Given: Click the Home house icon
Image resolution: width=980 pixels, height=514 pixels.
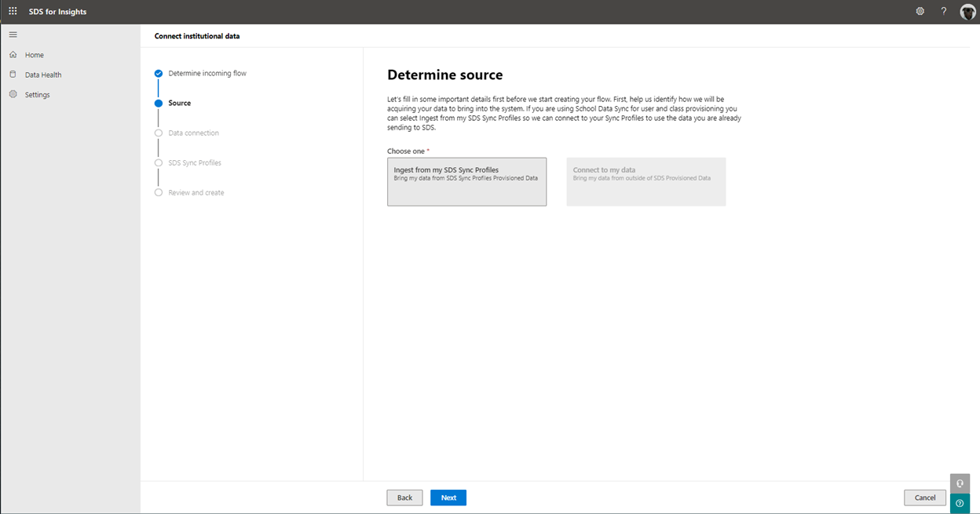Looking at the screenshot, I should click(13, 55).
